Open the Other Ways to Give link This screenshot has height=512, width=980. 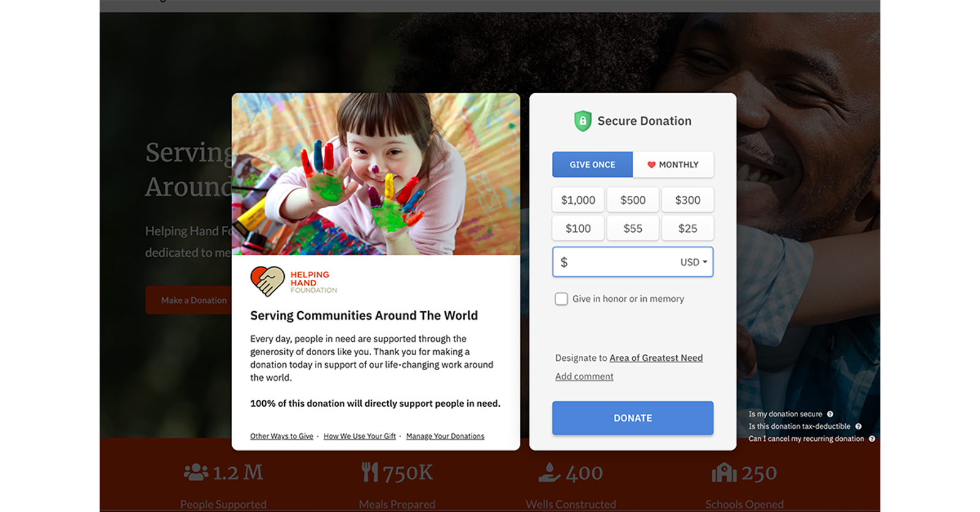[282, 436]
